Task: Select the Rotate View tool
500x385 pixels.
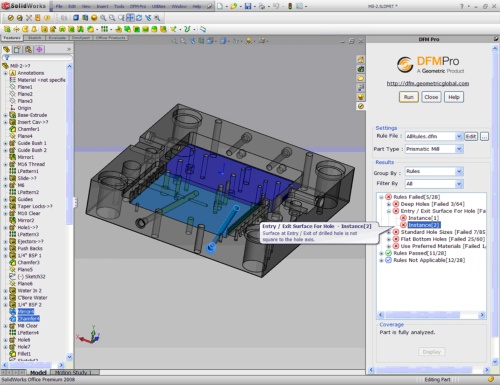Action: [139, 18]
